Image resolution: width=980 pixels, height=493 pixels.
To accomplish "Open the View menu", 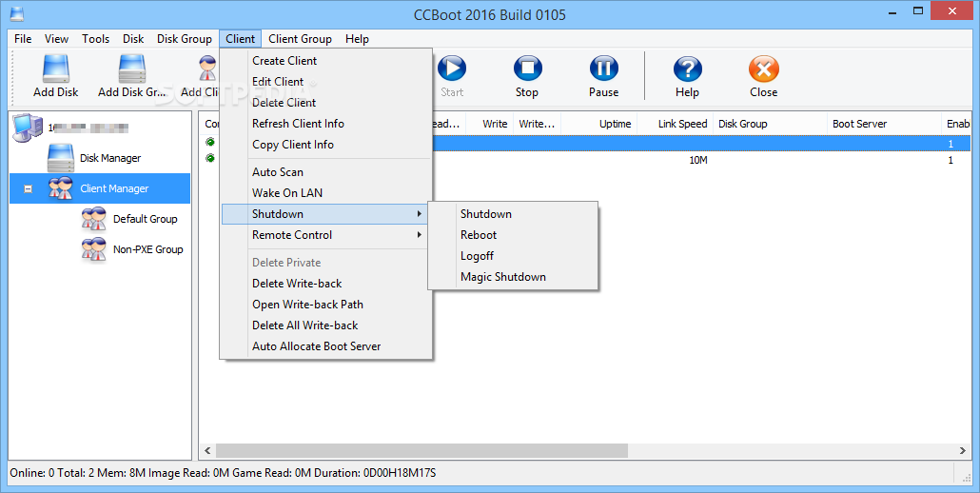I will (x=56, y=39).
